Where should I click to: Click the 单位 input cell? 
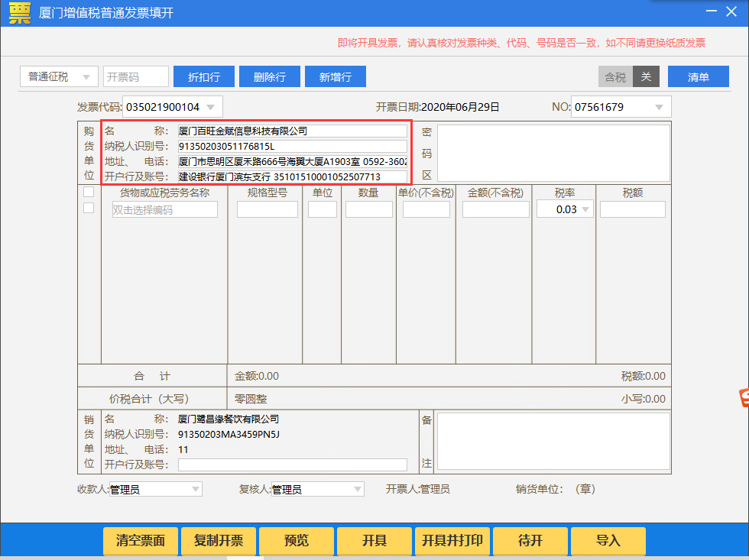[x=323, y=209]
